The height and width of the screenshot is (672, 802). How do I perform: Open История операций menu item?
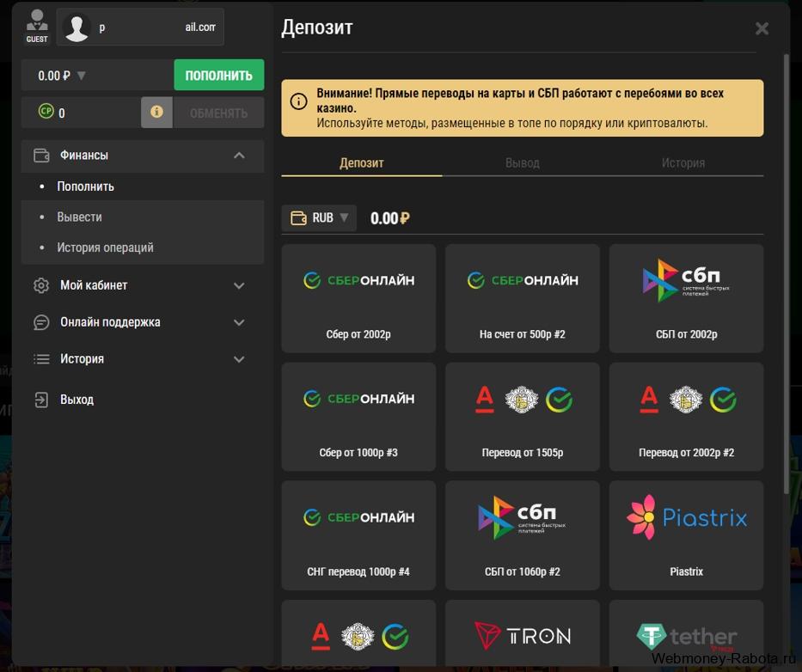coord(105,247)
